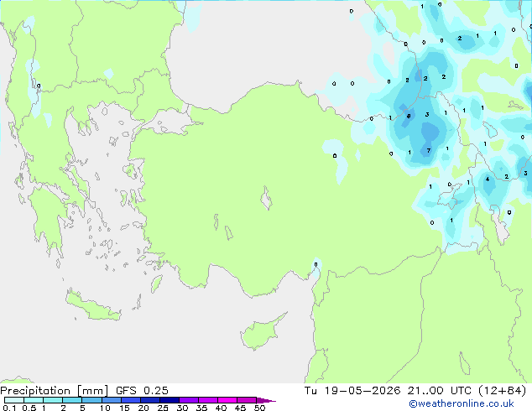Click the 'GFS 0.25' model label
Screen dimensions: 532x411
coord(142,391)
